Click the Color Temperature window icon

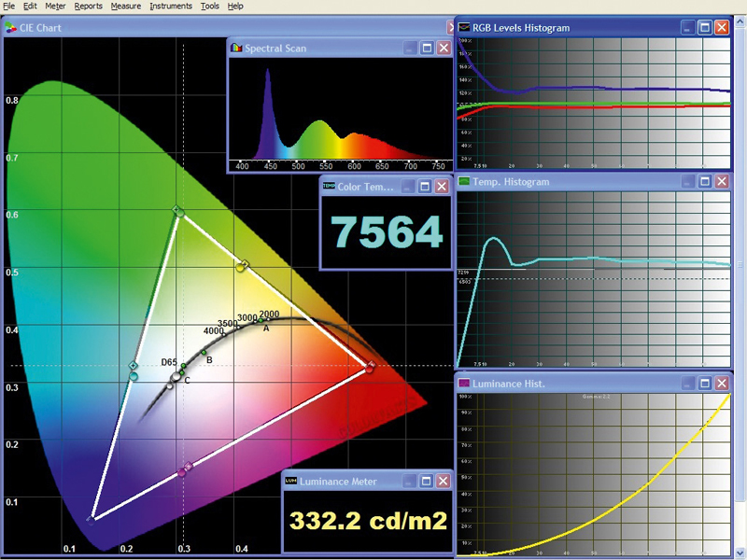tap(329, 186)
